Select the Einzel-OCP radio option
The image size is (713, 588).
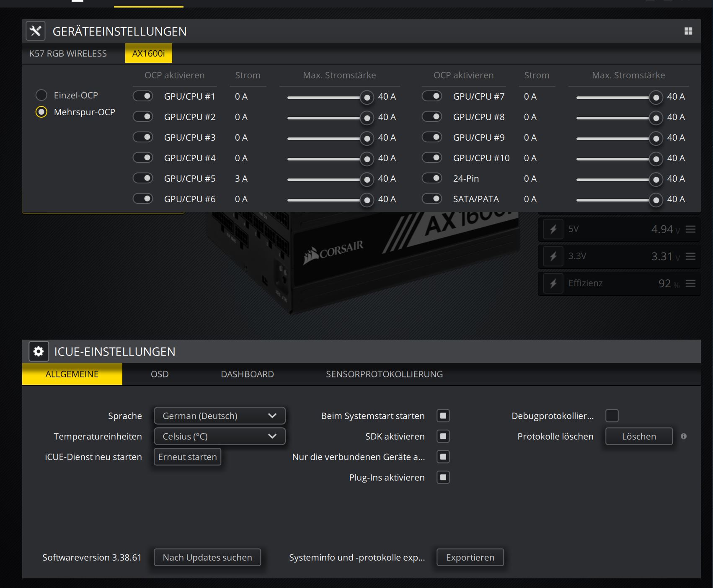tap(41, 95)
